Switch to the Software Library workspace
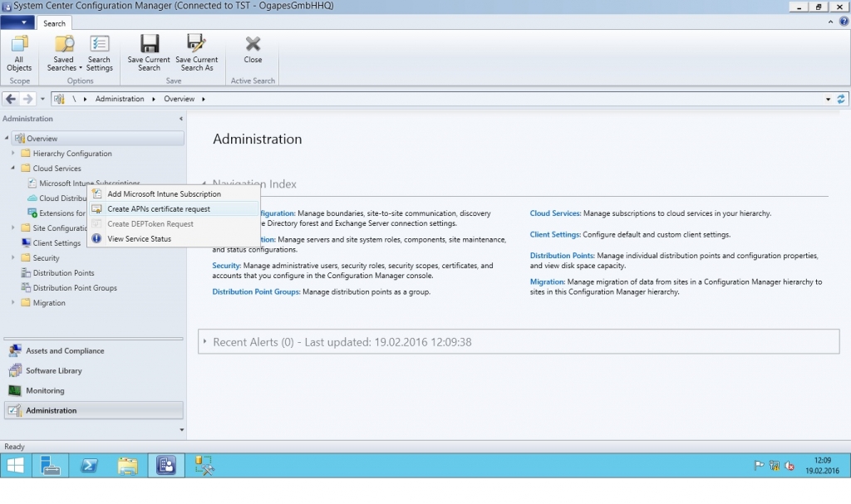Image resolution: width=851 pixels, height=504 pixels. point(53,371)
